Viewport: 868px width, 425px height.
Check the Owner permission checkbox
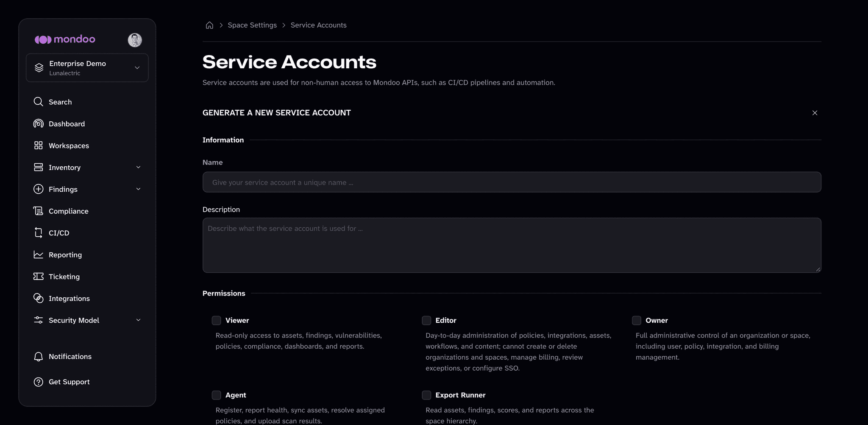tap(637, 320)
